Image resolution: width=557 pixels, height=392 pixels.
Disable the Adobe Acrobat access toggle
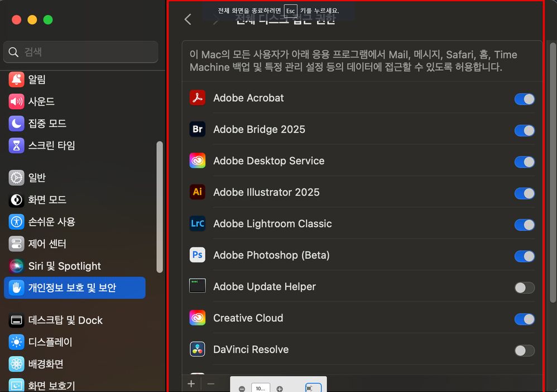click(524, 99)
